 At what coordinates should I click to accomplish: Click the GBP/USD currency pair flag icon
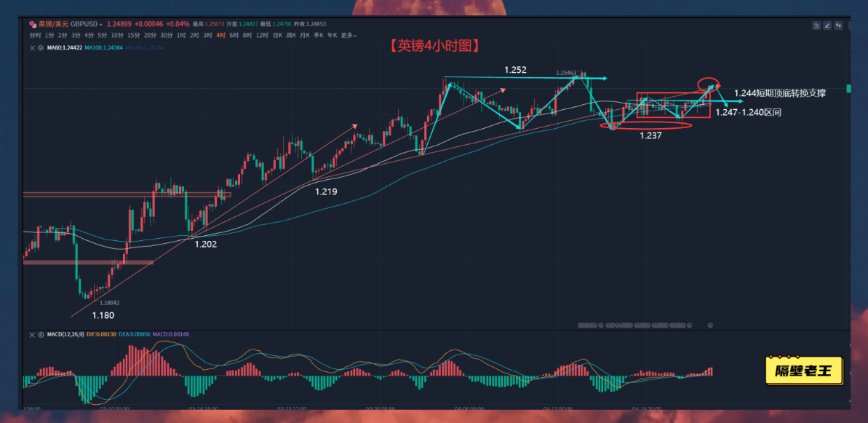tap(33, 24)
